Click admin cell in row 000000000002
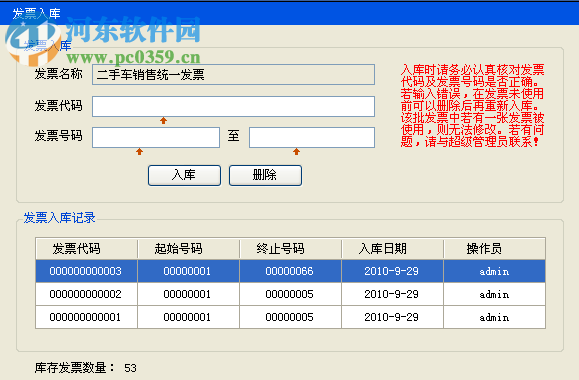579x380 pixels. coord(494,294)
